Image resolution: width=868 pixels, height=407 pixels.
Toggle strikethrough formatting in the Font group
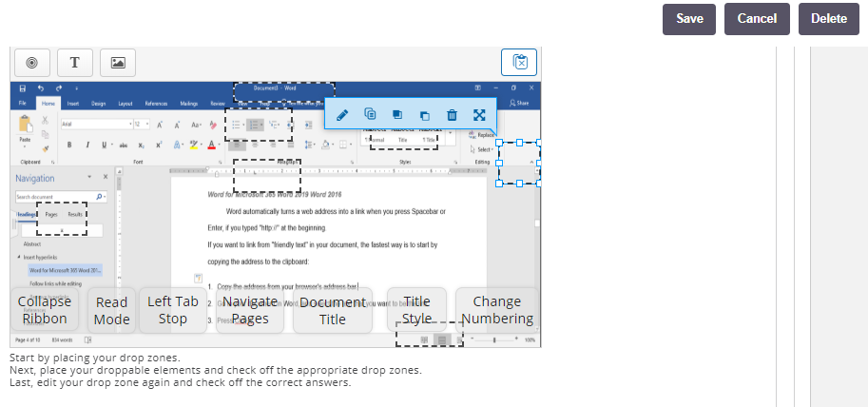124,145
